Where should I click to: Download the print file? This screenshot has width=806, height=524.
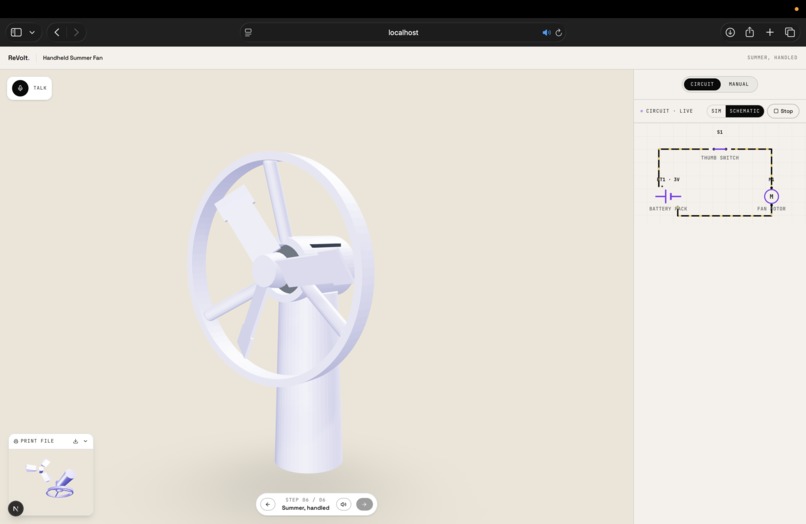(76, 441)
